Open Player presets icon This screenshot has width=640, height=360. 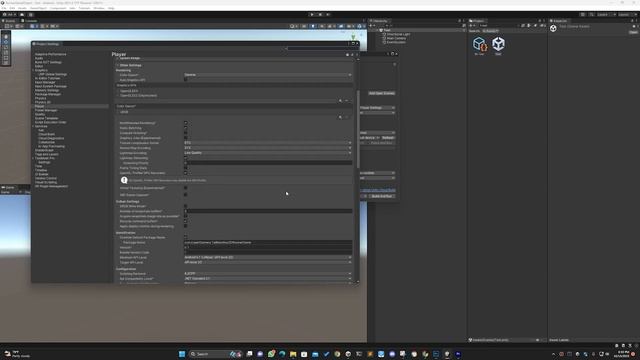[352, 54]
